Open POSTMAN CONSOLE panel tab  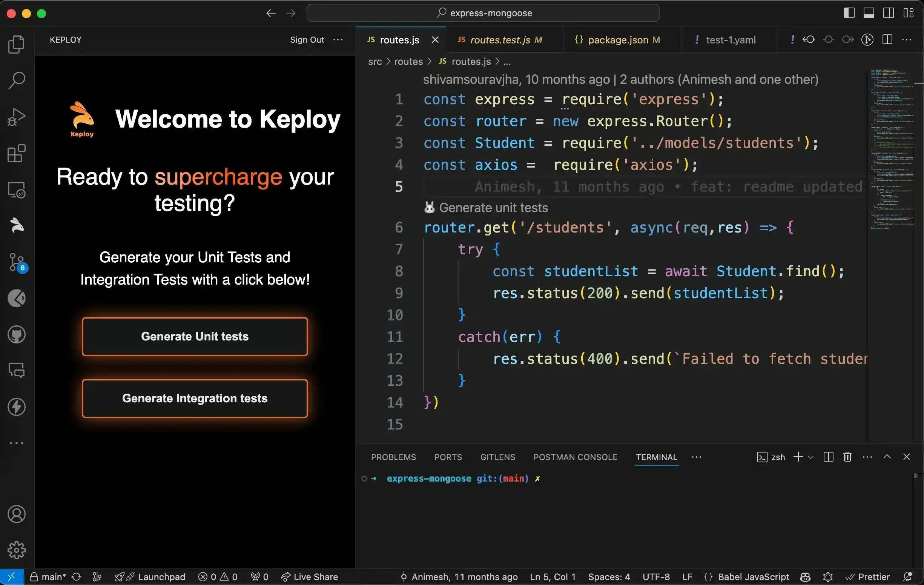pyautogui.click(x=575, y=457)
